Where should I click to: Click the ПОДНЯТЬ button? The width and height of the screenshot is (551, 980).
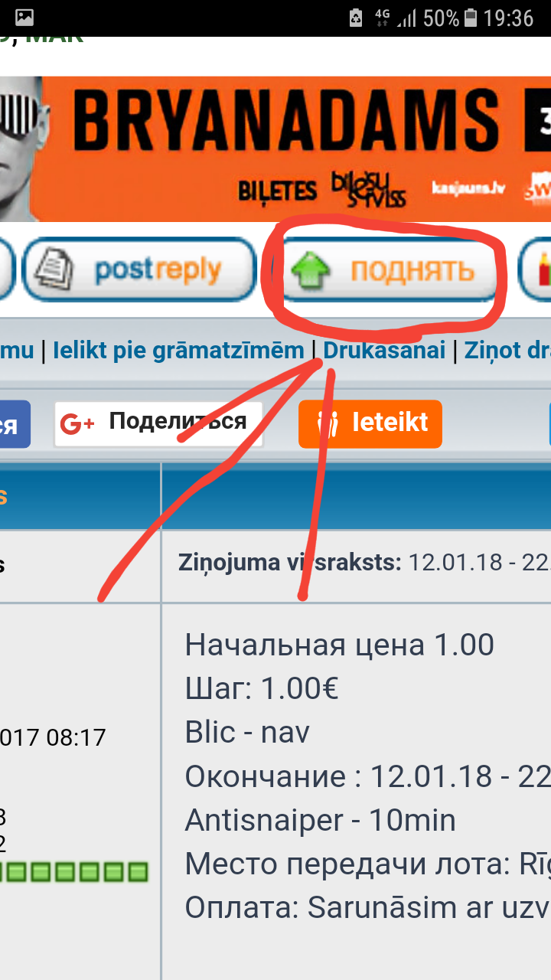387,271
